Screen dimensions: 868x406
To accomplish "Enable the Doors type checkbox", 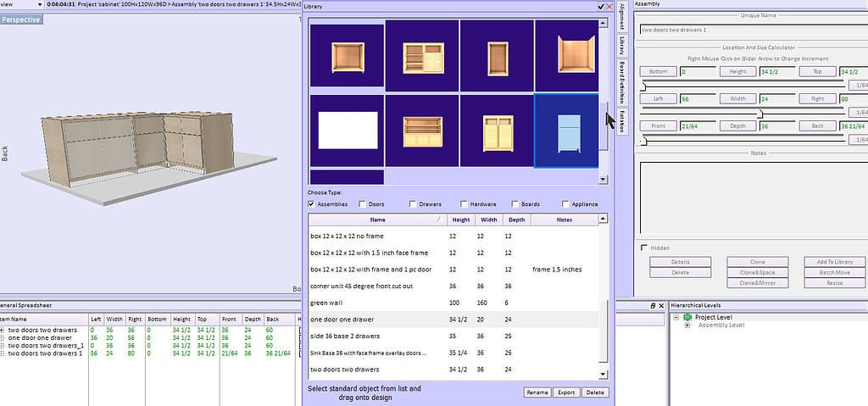I will coord(362,204).
